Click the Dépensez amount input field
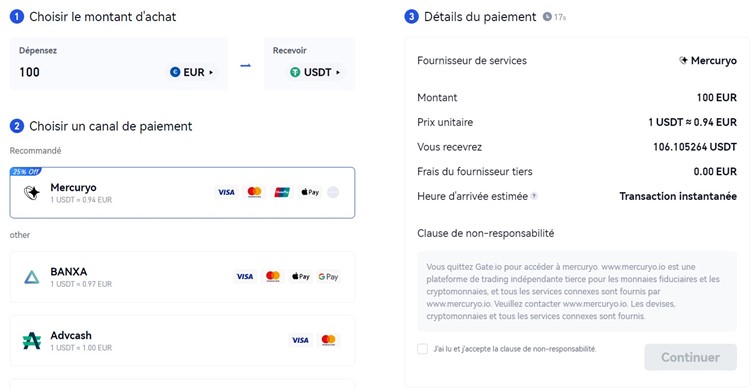 [92, 72]
